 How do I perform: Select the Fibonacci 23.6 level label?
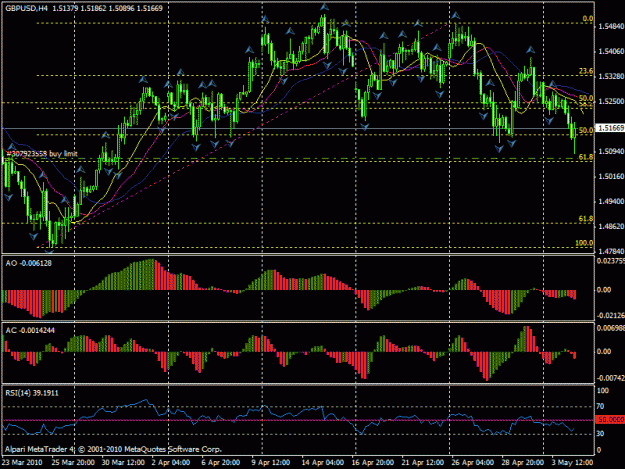586,71
